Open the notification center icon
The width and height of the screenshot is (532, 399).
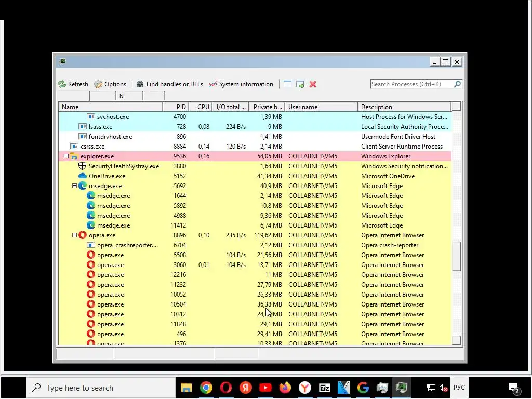pyautogui.click(x=514, y=388)
